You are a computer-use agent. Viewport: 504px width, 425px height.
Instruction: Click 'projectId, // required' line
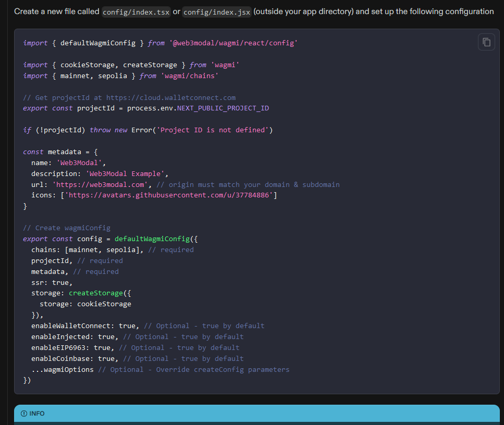coord(77,261)
